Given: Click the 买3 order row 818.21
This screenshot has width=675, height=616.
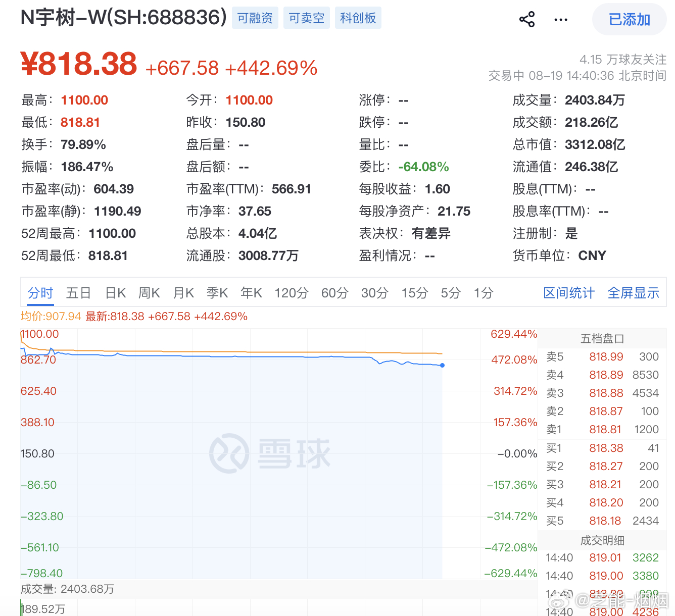Looking at the screenshot, I should click(x=602, y=484).
